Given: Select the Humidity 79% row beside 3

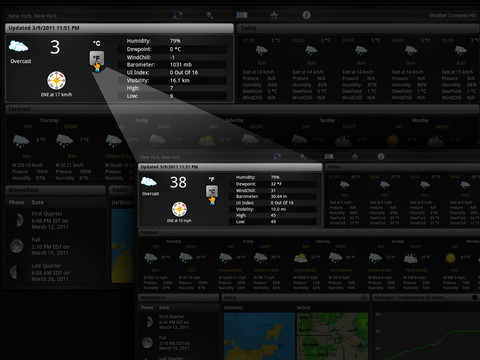Looking at the screenshot, I should tap(173, 41).
